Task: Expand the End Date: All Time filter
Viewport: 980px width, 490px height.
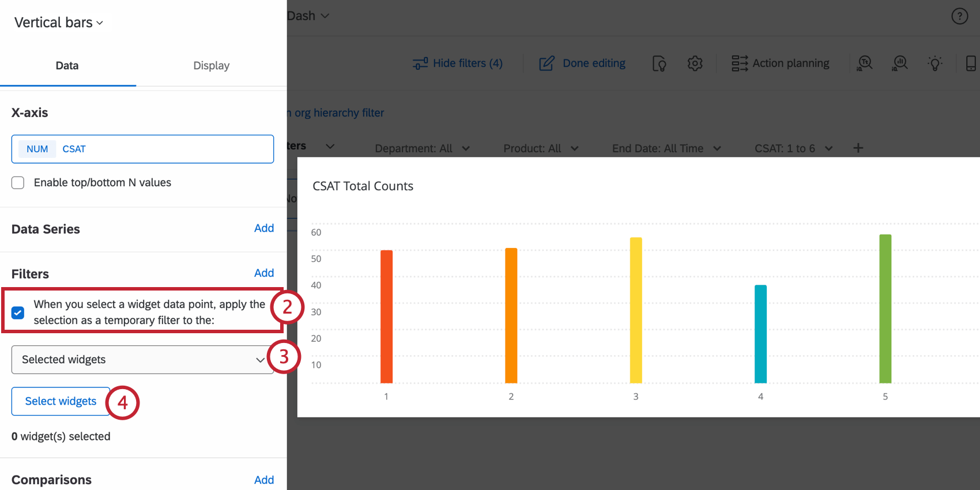Action: click(x=667, y=149)
